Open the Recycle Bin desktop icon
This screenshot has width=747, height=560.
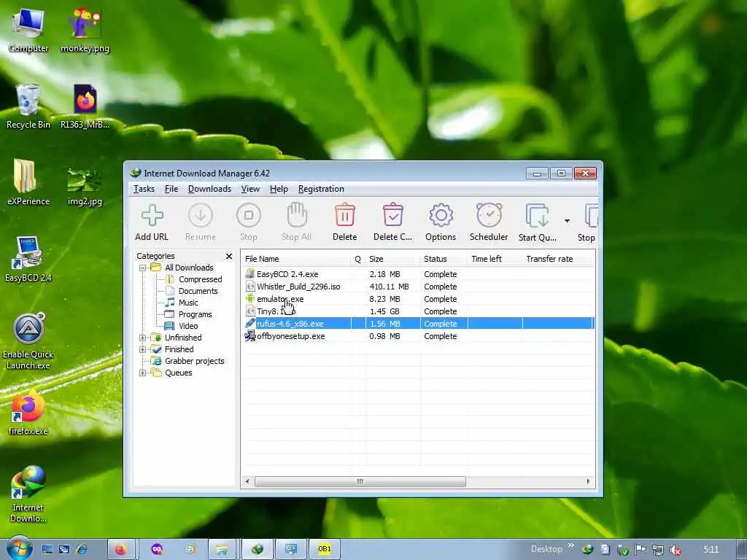(x=28, y=106)
